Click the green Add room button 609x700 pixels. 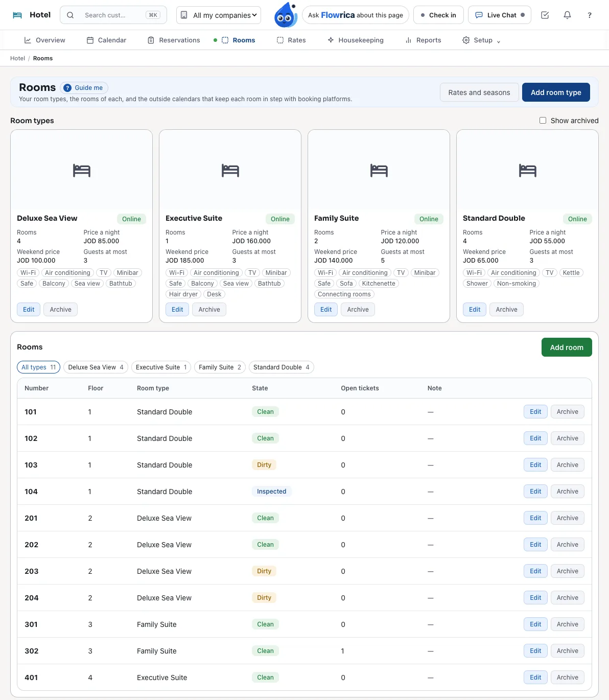(567, 347)
